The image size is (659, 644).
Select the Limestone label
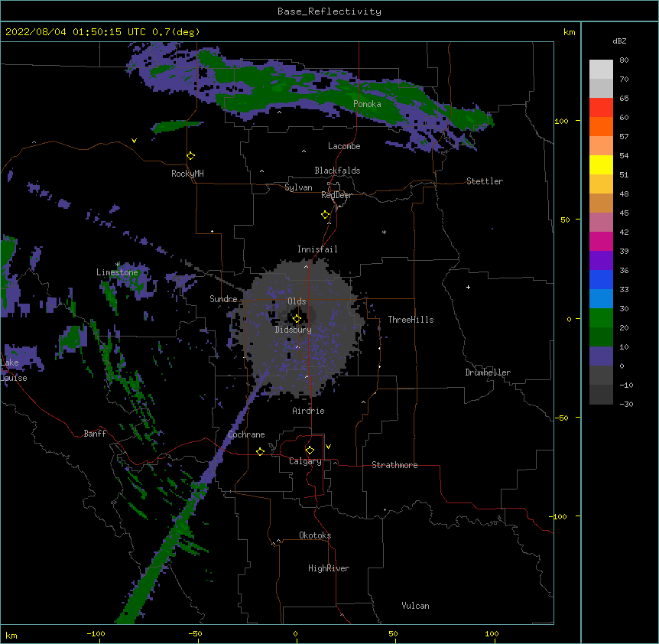click(x=117, y=272)
